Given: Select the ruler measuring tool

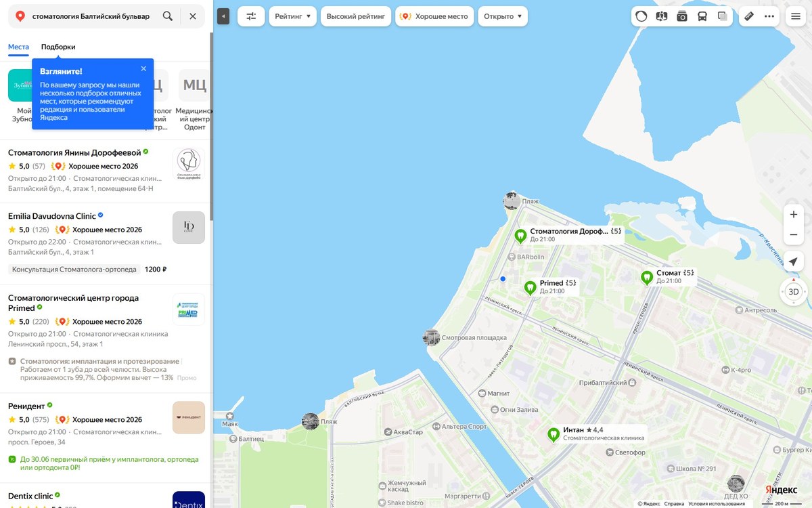Looking at the screenshot, I should click(749, 16).
